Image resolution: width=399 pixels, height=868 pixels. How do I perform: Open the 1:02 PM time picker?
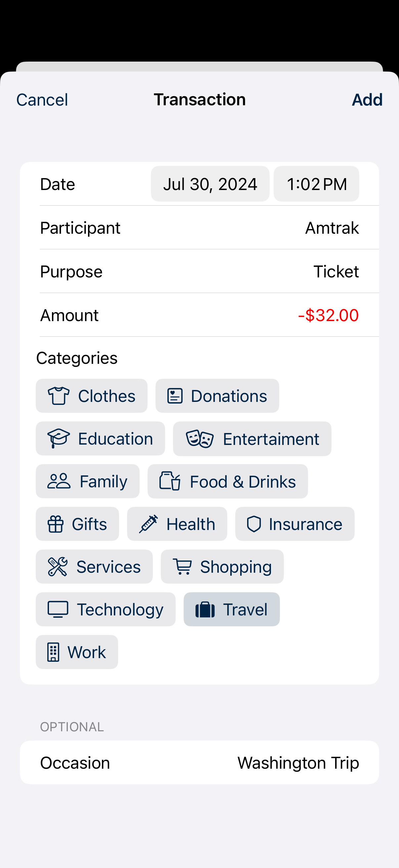coord(317,184)
